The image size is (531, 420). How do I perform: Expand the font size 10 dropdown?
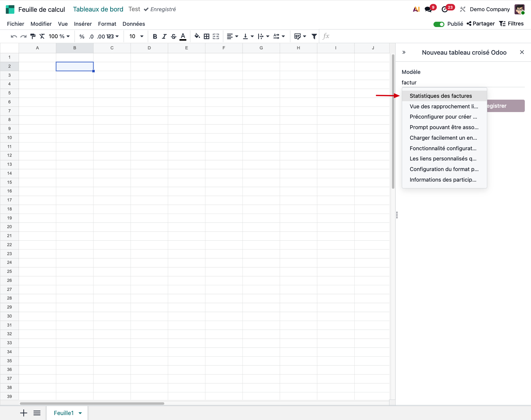click(136, 36)
